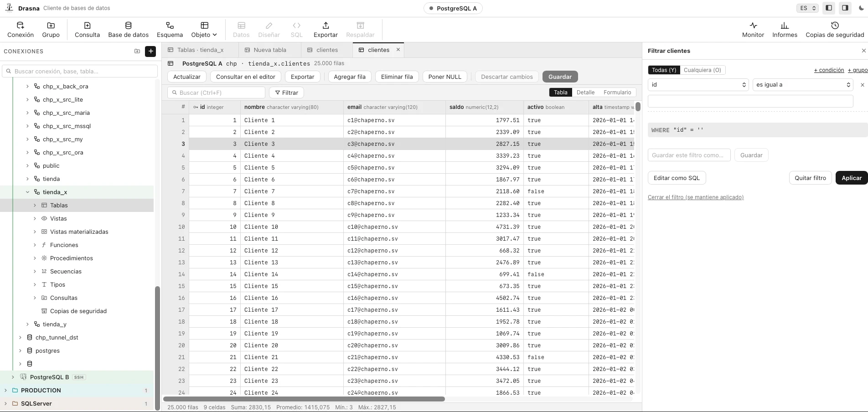Open the Exportar toolbar icon

tap(325, 30)
